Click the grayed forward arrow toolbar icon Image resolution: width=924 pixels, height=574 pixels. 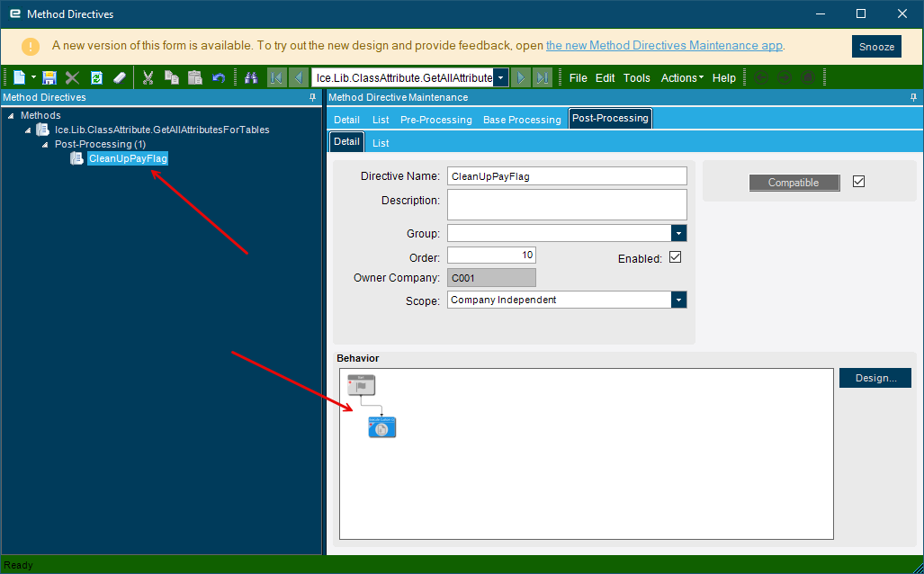[785, 77]
